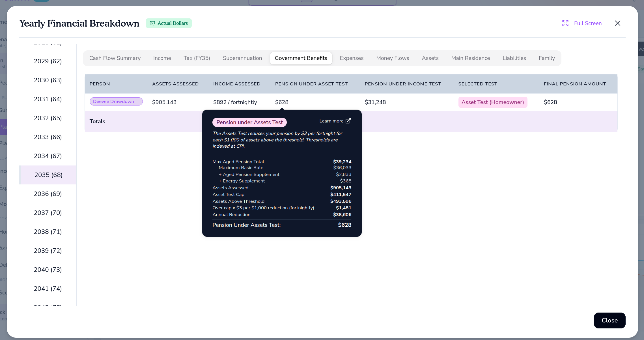Select year 2041 (74) entry

[48, 289]
